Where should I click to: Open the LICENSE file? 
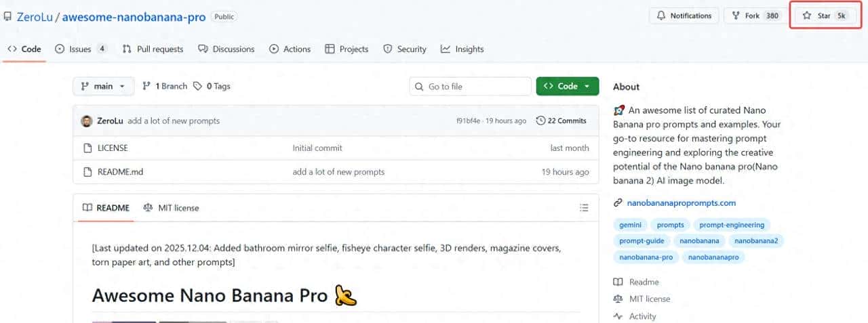(x=113, y=148)
